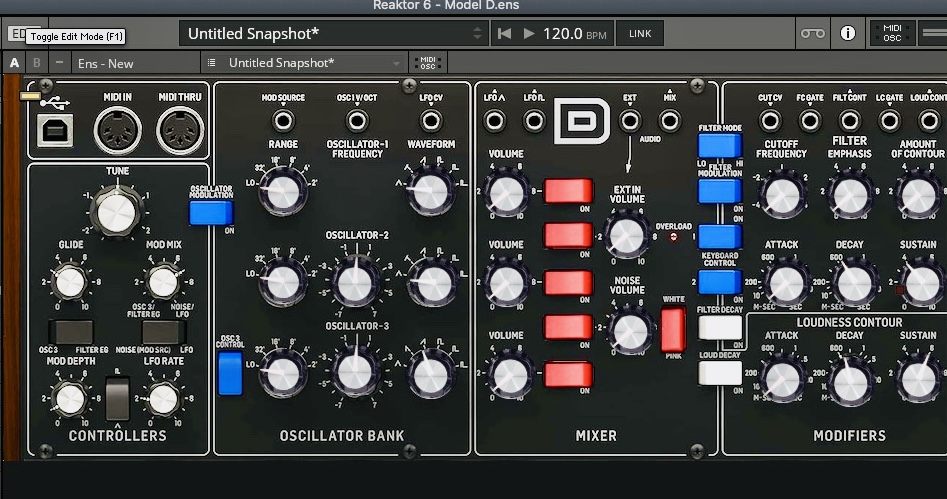Toggle Keyboard Control switch 2

720,282
